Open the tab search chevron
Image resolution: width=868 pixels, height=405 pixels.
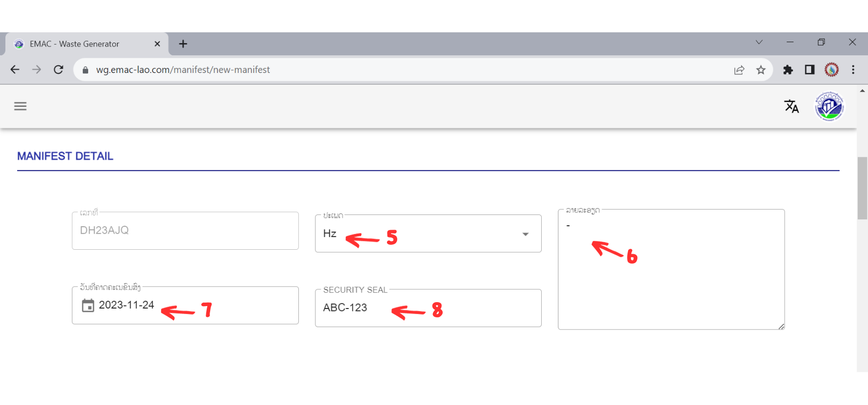[x=759, y=42]
